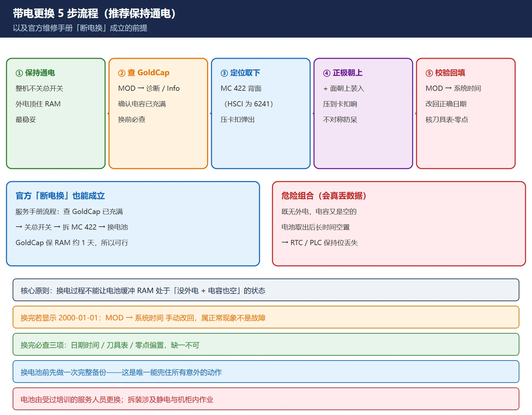Click the 核心原则 note bar
Image resolution: width=532 pixels, height=415 pixels.
click(x=266, y=290)
